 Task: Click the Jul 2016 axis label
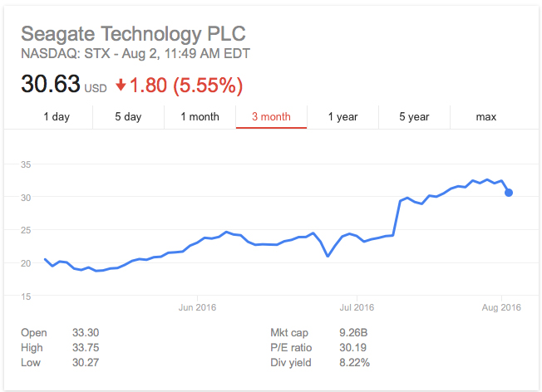(x=357, y=307)
